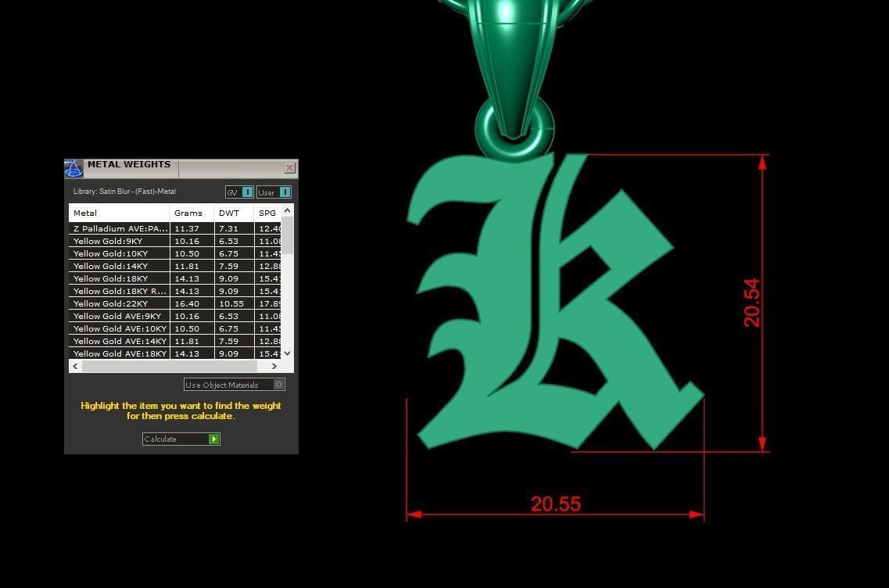Click the Metal column header
This screenshot has height=588, width=889.
119,213
